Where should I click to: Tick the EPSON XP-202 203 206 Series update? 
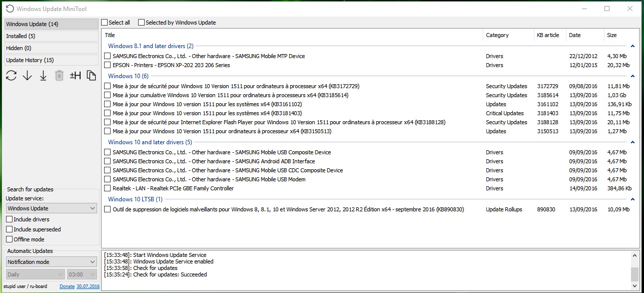pos(107,65)
